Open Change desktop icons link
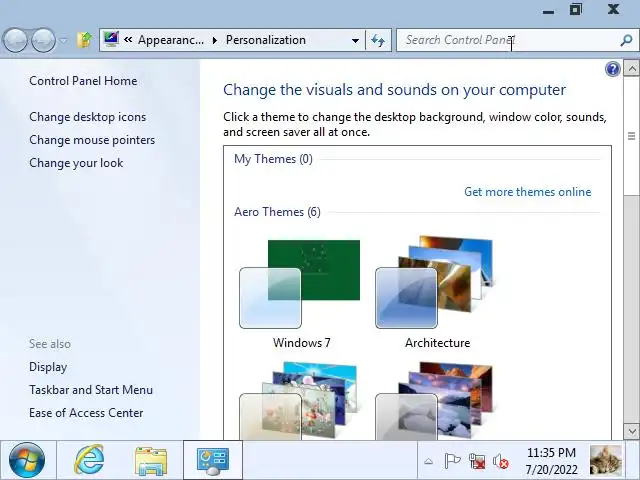Screen dimensions: 640x480 tap(87, 117)
